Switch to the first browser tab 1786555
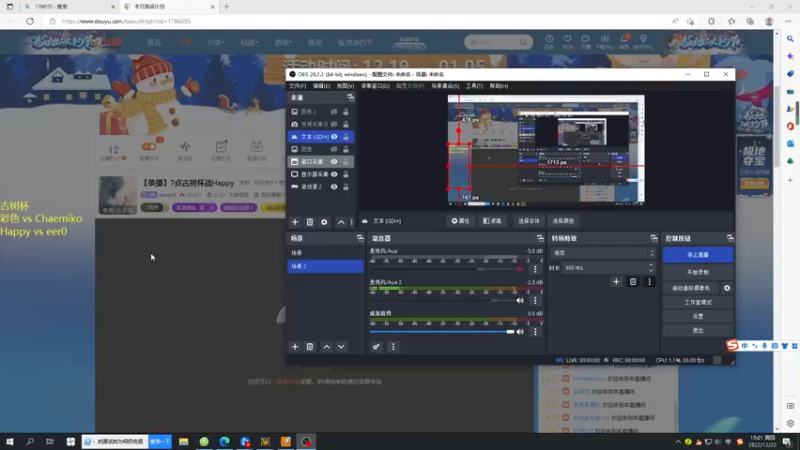 pos(69,7)
